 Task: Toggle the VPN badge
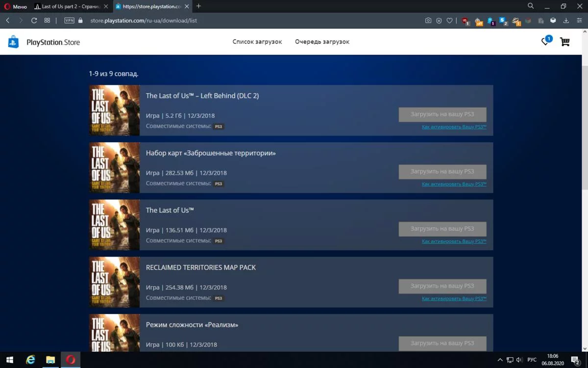[x=69, y=21]
